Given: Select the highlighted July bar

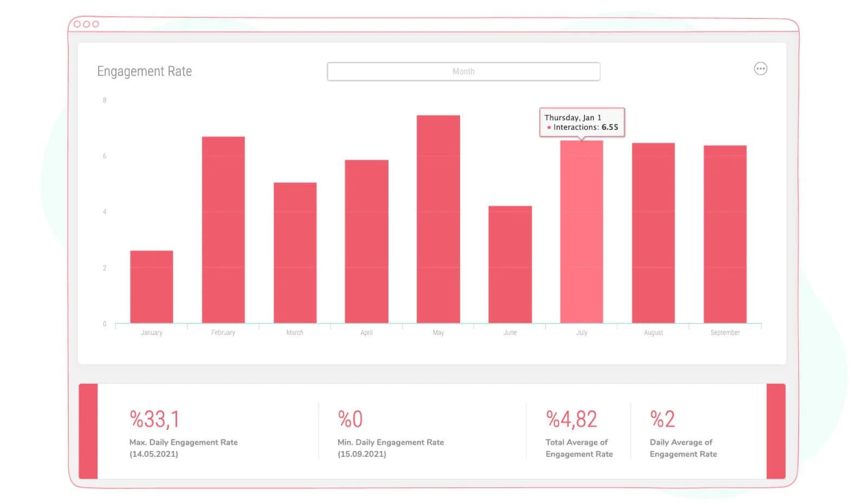Looking at the screenshot, I should click(x=581, y=232).
